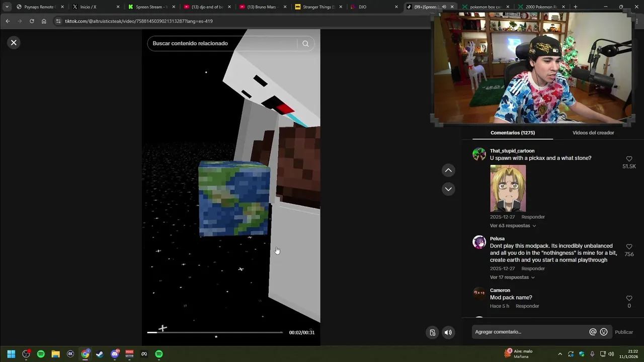Click the tray microphone icon
The width and height of the screenshot is (644, 362).
[592, 354]
